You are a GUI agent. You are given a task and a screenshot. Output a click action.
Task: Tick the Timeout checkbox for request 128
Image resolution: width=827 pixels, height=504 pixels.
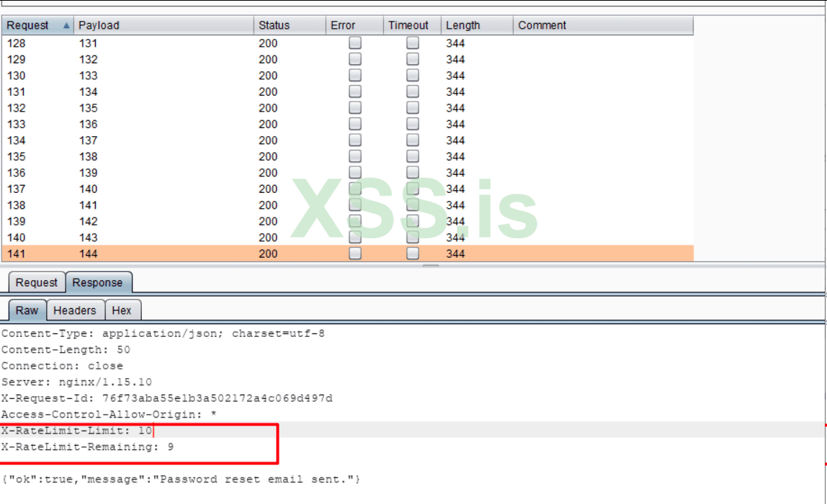413,42
